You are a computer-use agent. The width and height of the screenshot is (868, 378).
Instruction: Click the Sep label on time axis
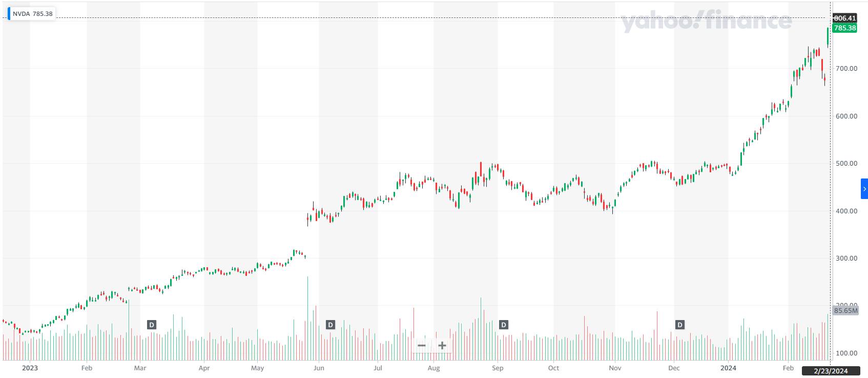pyautogui.click(x=497, y=368)
